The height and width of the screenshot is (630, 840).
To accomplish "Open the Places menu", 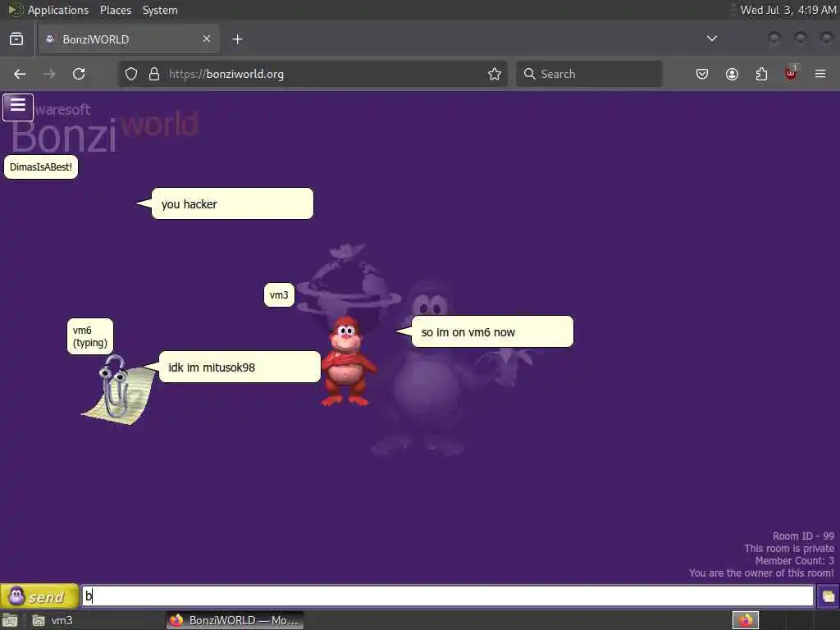I will pos(115,10).
